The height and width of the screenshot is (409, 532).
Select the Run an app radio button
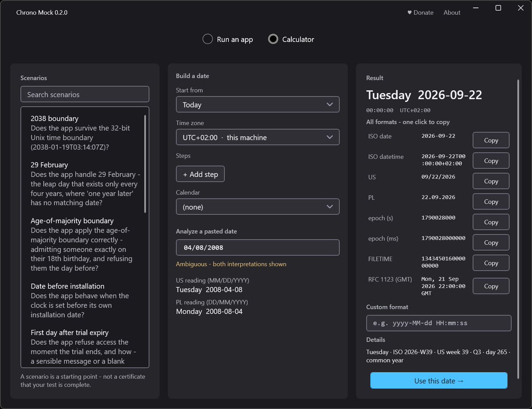[x=228, y=39]
